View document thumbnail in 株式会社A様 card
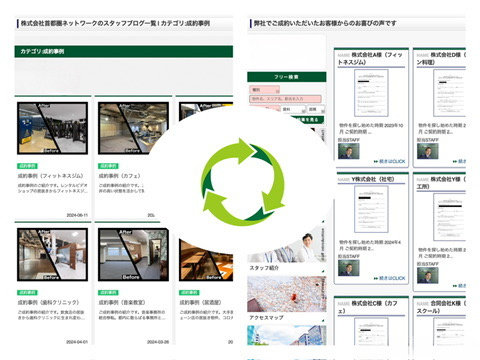Viewport: 480px width, 360px height. click(371, 93)
